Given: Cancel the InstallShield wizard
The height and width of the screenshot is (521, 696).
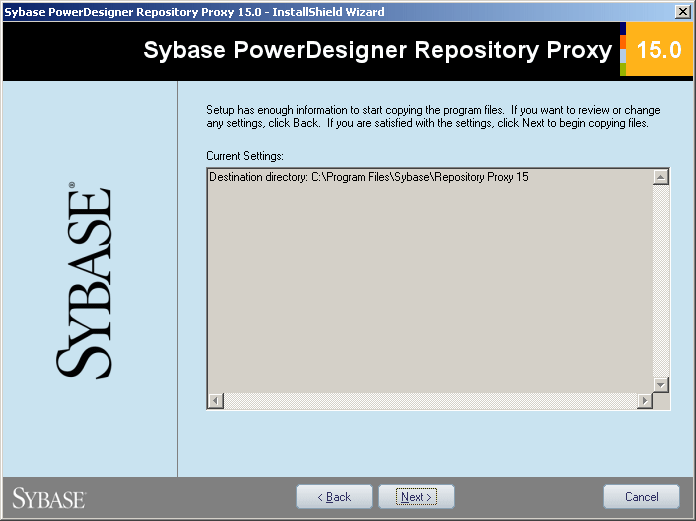Looking at the screenshot, I should [641, 497].
